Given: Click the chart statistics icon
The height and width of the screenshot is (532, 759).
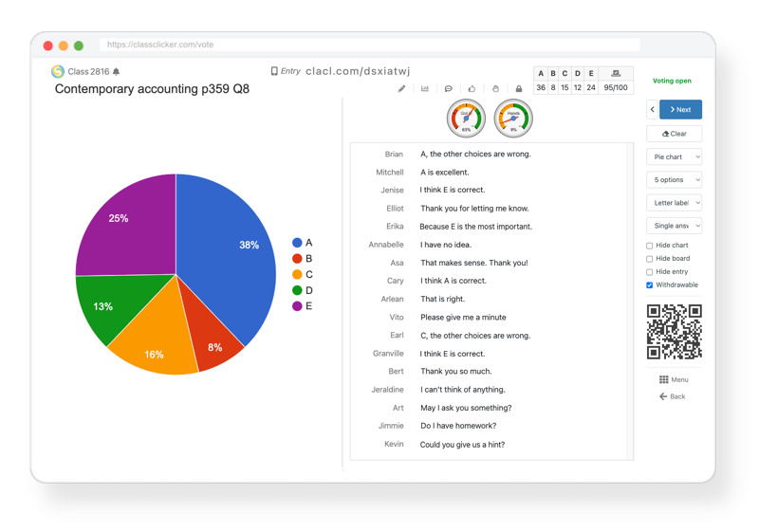Looking at the screenshot, I should [425, 88].
